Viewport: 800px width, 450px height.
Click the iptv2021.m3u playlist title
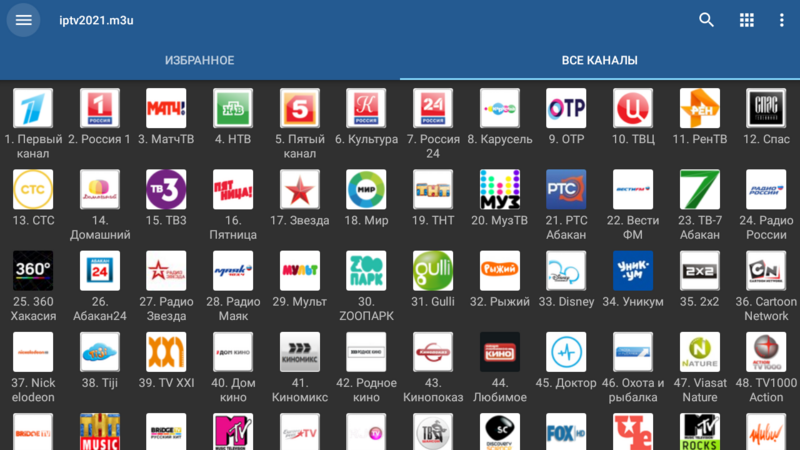coord(96,20)
